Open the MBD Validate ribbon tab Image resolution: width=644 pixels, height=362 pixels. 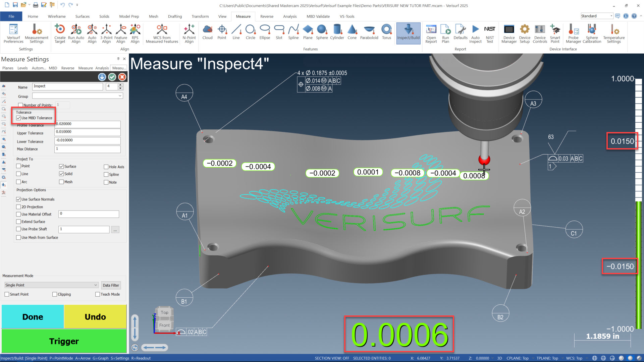(x=318, y=16)
